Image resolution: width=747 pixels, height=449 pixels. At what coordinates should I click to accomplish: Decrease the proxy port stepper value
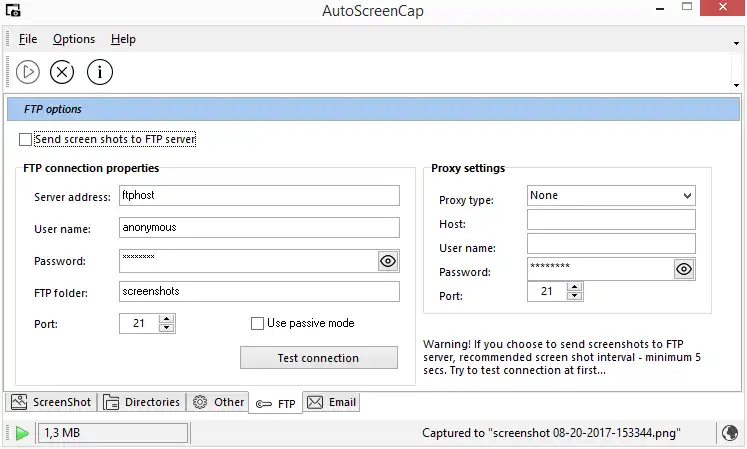pos(574,296)
